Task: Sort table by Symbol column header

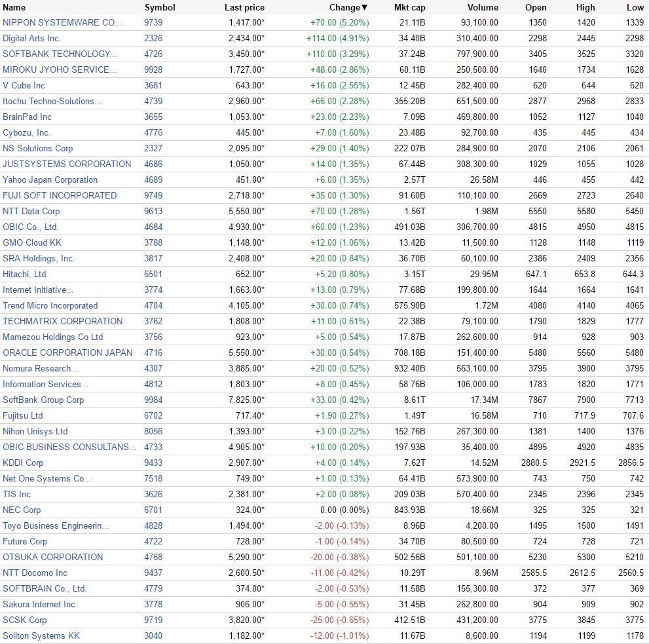Action: pos(160,7)
